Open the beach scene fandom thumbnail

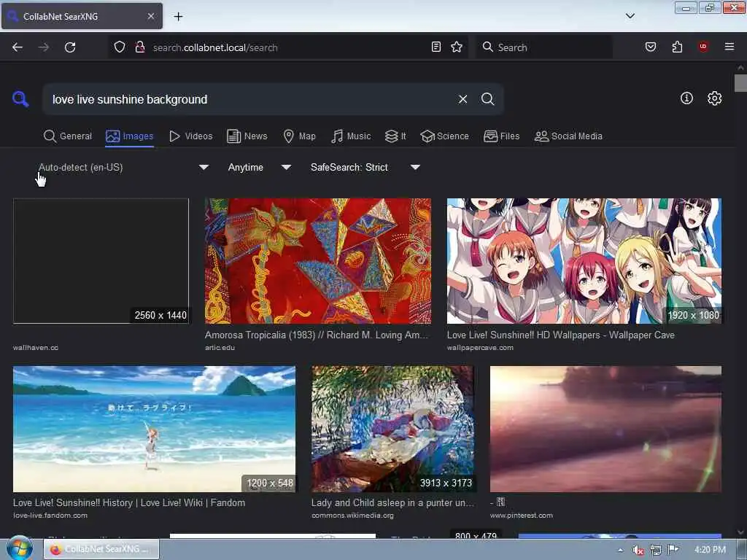click(x=155, y=429)
